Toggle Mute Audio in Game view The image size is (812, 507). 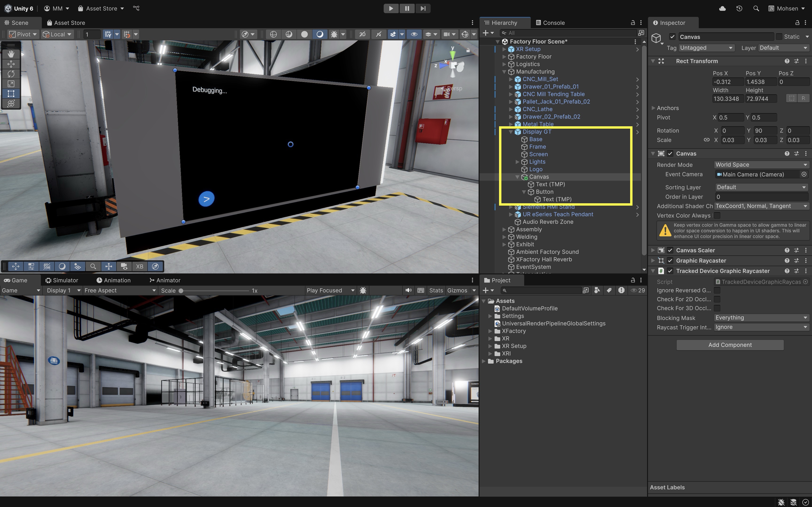pos(408,290)
